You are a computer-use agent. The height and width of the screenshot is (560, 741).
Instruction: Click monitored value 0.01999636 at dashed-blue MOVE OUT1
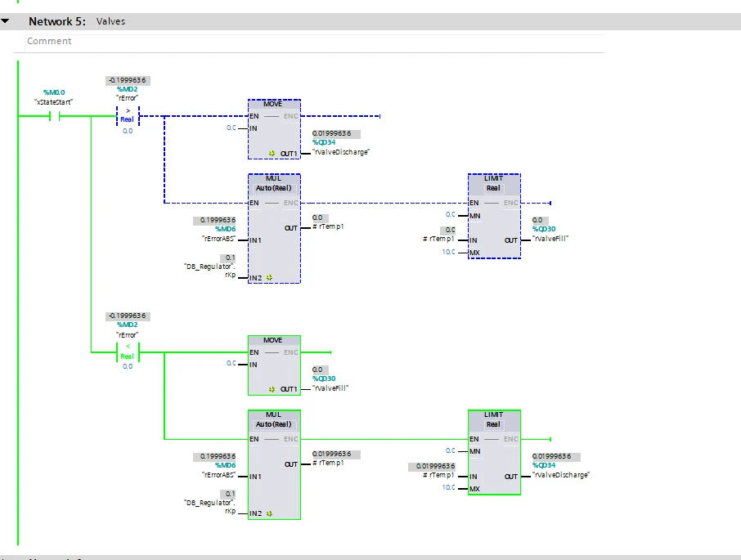[335, 133]
